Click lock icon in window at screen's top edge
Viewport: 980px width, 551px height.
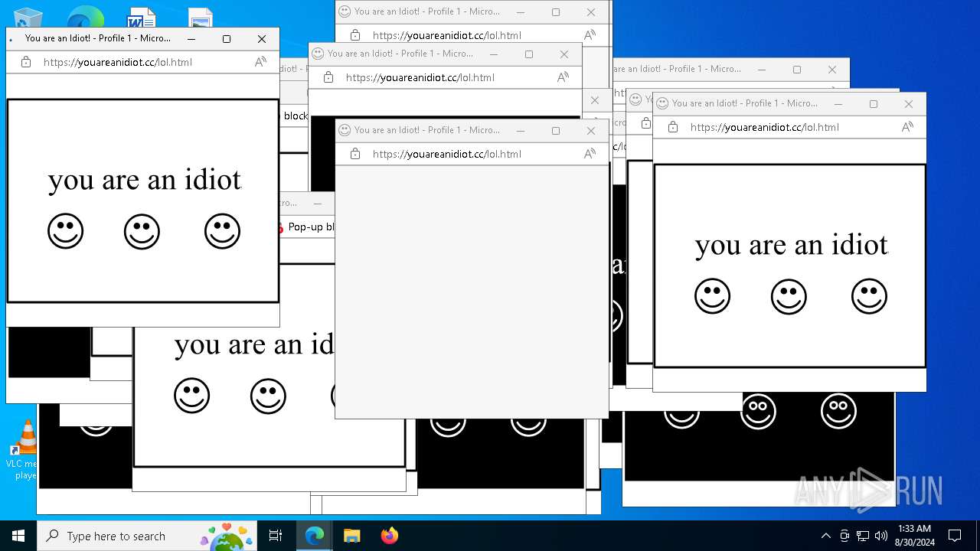tap(355, 35)
